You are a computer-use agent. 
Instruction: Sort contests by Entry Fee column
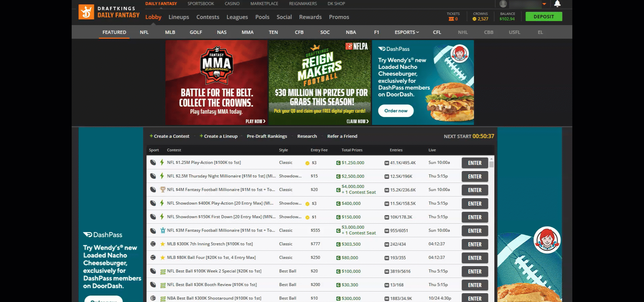tap(319, 150)
